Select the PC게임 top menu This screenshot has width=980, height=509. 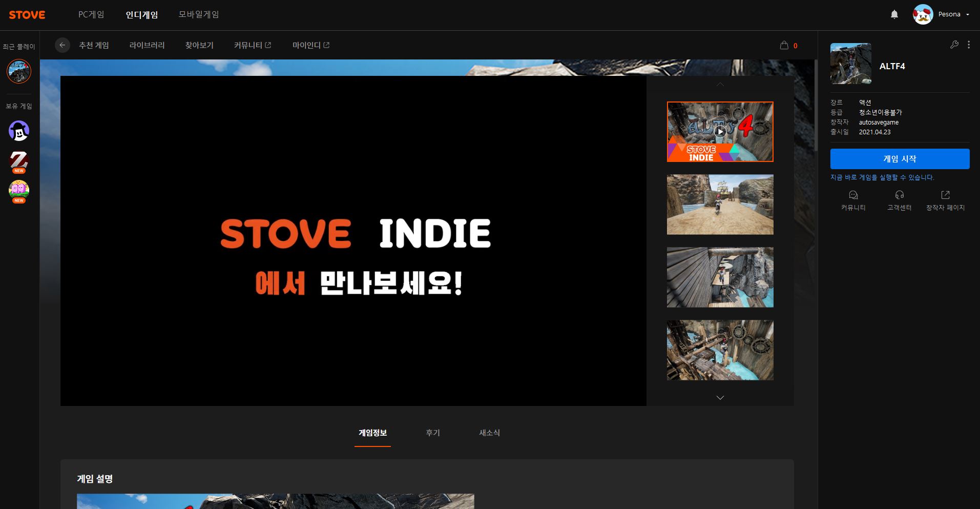click(91, 14)
